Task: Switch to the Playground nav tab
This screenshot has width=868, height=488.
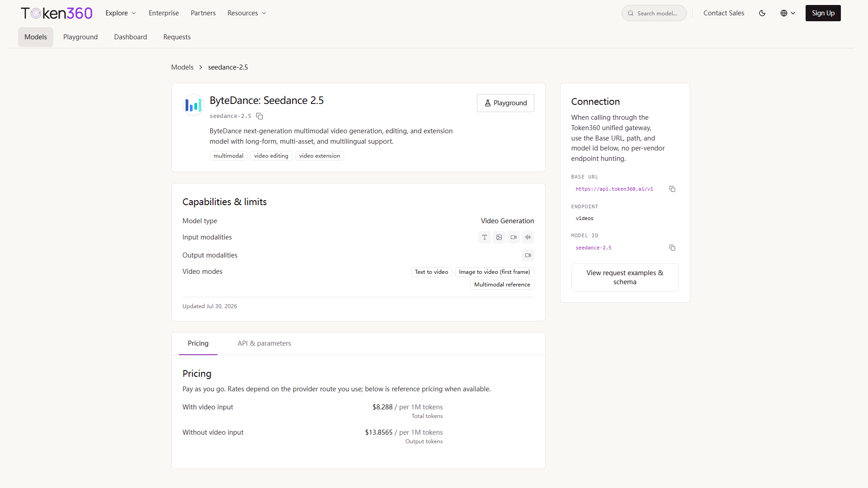Action: pyautogui.click(x=80, y=37)
